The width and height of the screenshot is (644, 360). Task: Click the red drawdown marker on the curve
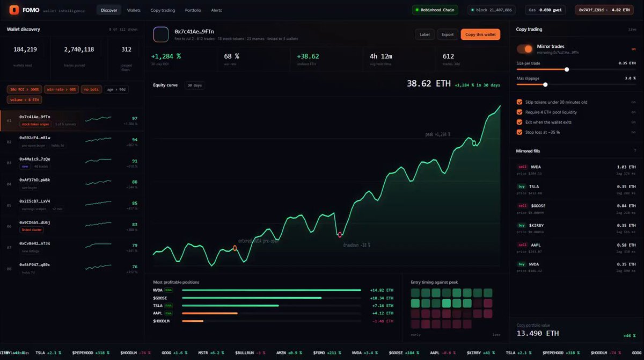point(340,235)
